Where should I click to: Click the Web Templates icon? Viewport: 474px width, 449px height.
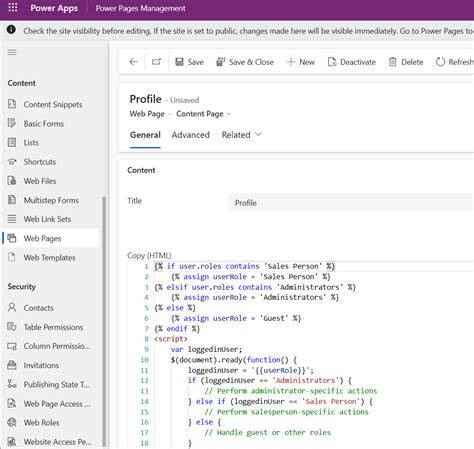pos(12,257)
